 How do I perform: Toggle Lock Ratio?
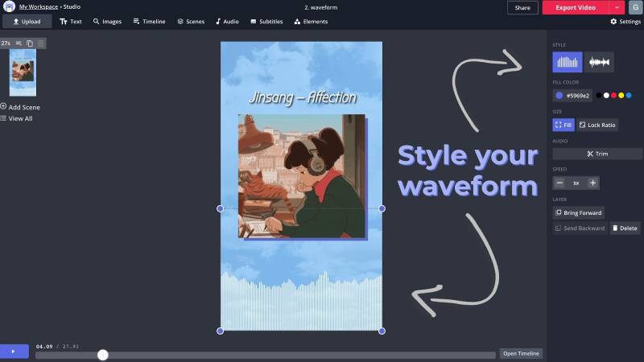tap(597, 125)
